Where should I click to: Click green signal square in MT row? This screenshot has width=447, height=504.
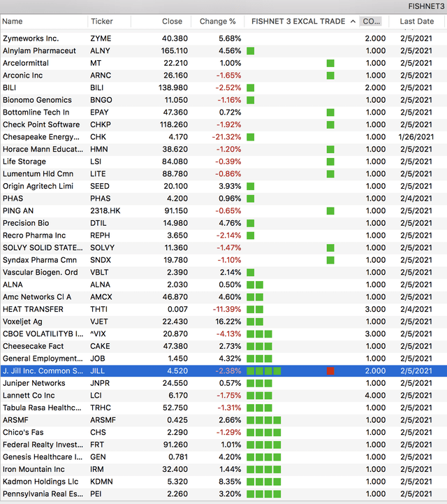[330, 64]
